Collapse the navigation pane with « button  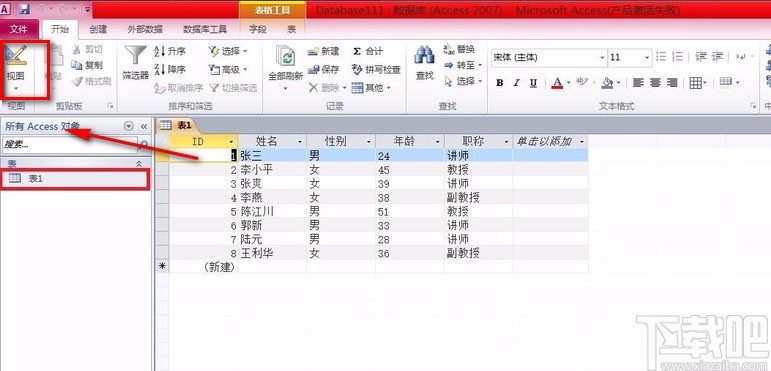[144, 127]
